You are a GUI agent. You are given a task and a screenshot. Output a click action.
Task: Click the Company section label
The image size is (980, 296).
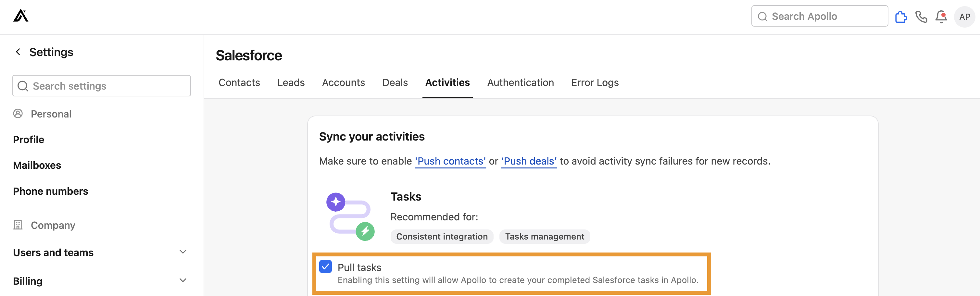coord(53,225)
